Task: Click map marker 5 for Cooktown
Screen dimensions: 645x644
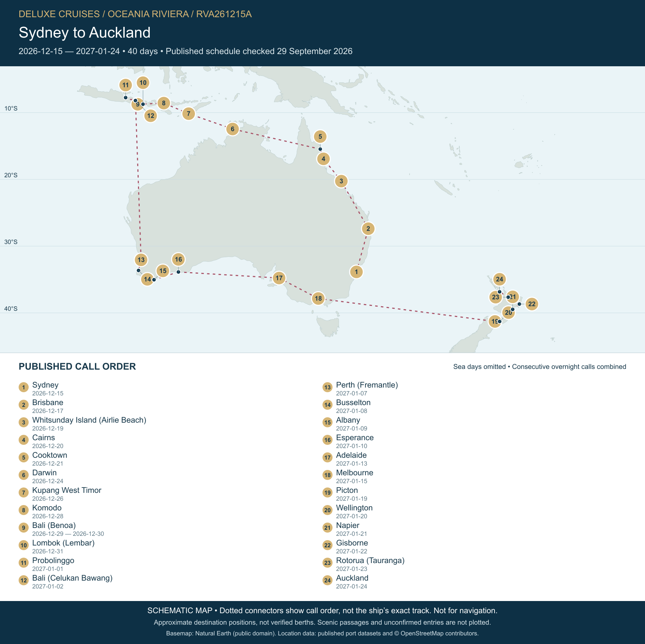Action: [320, 136]
